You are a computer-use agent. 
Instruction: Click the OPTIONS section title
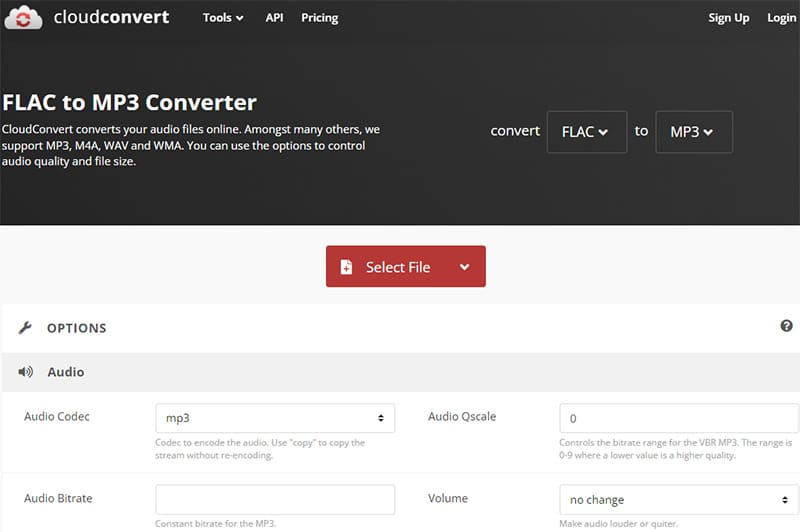77,328
